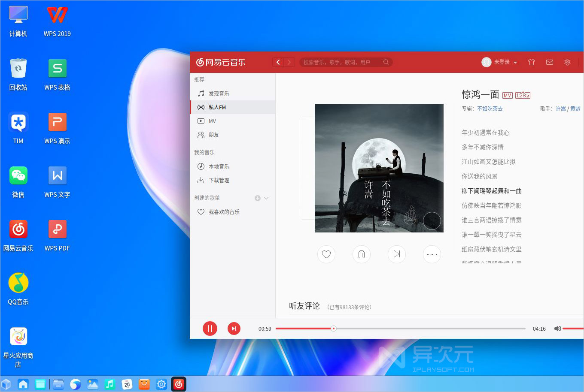584x392 pixels.
Task: Open the more options (...) under the cover
Action: 432,254
